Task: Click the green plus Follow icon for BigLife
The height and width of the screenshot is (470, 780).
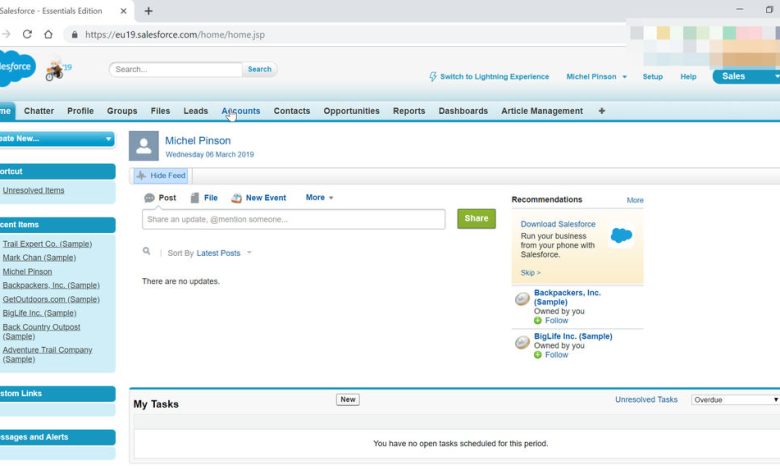Action: tap(538, 355)
